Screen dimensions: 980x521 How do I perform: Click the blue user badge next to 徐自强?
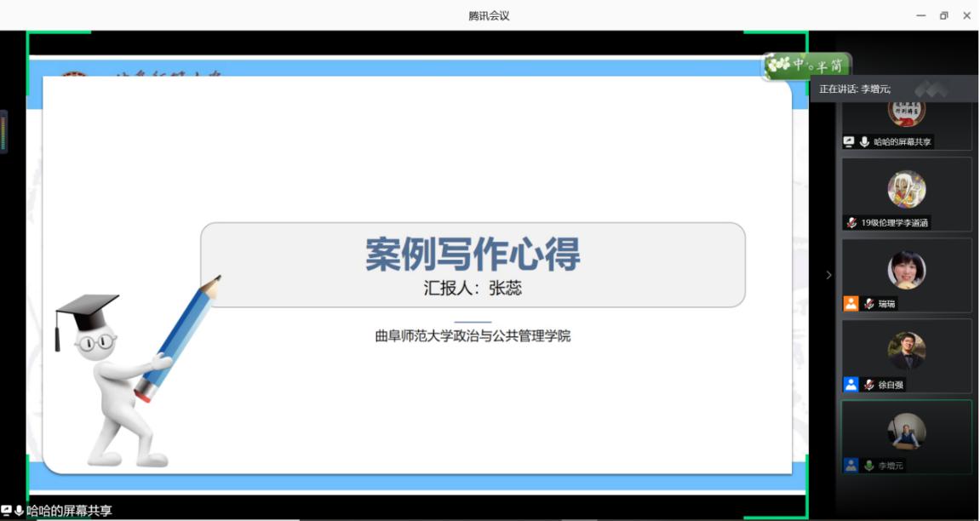pyautogui.click(x=851, y=385)
